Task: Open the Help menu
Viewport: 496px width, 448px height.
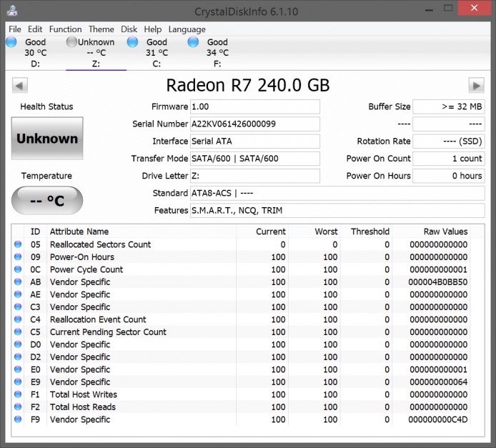Action: (153, 29)
